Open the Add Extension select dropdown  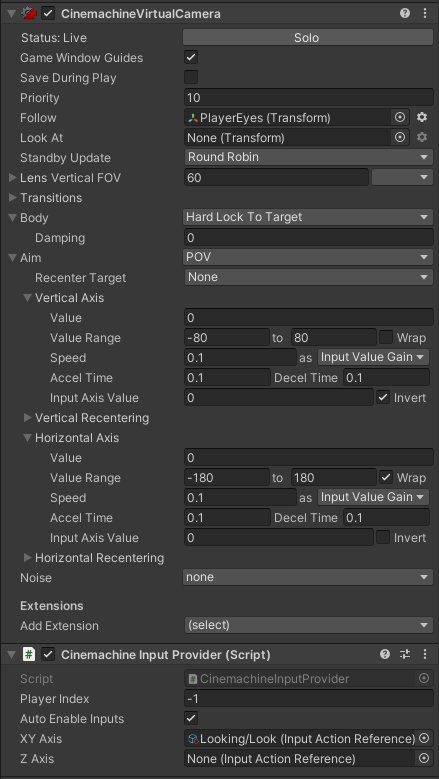[x=308, y=625]
